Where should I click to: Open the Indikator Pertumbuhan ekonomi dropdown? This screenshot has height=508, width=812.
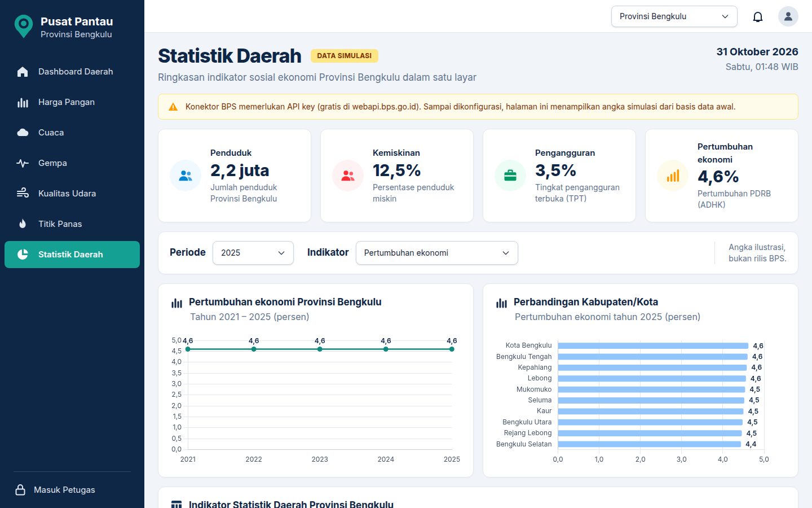[437, 253]
